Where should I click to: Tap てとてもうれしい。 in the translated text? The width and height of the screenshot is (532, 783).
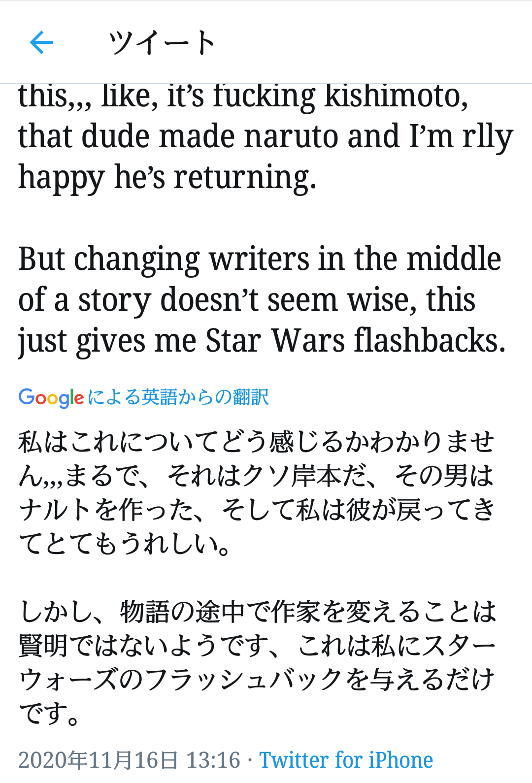click(125, 544)
